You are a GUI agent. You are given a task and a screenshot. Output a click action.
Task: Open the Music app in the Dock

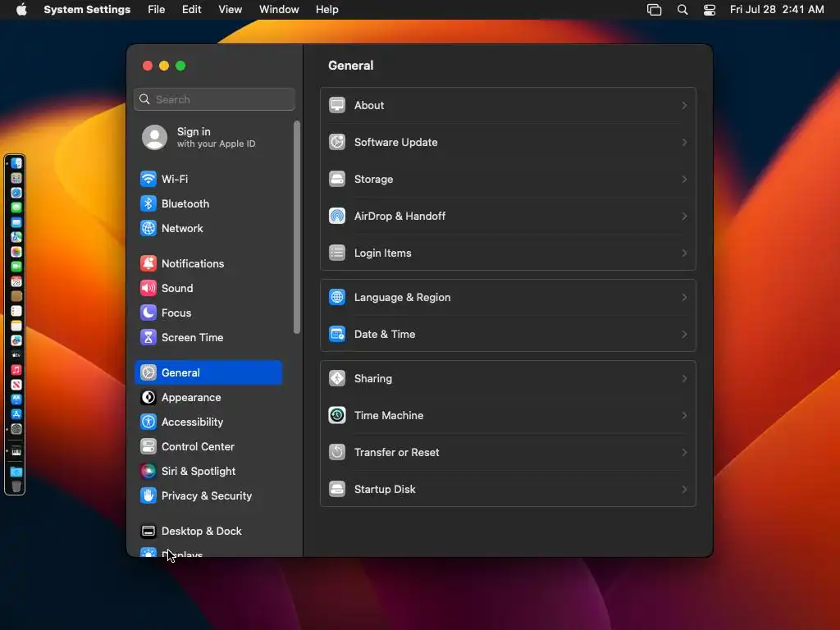click(x=16, y=370)
